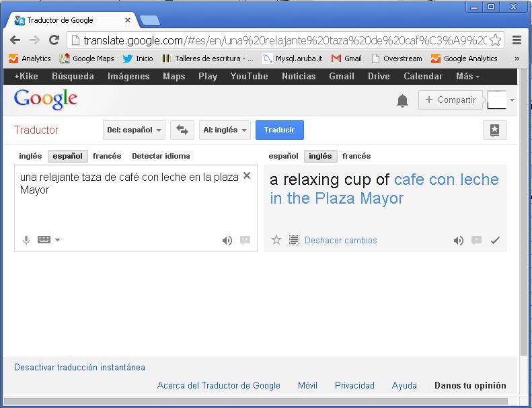Click the Compartir share button
The image size is (532, 408).
450,99
